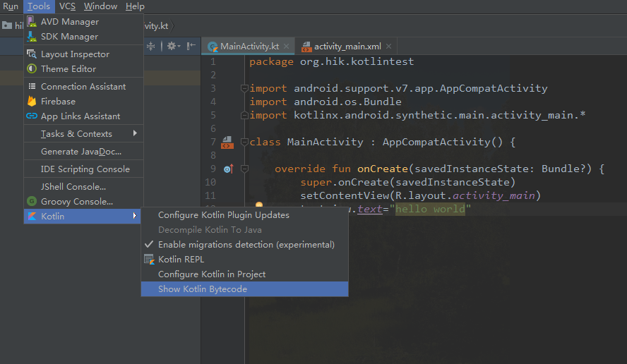Launch Kotlin REPL
The image size is (627, 364).
(x=244, y=260)
